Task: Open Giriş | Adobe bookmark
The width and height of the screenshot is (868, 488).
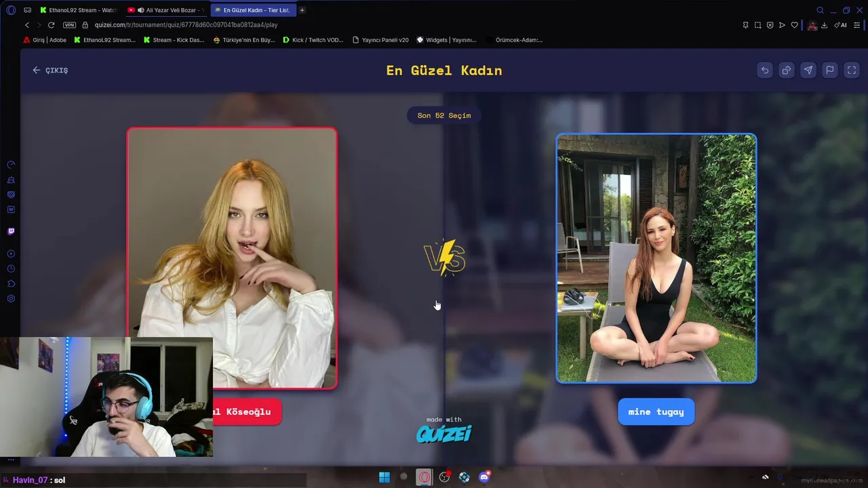Action: 45,40
